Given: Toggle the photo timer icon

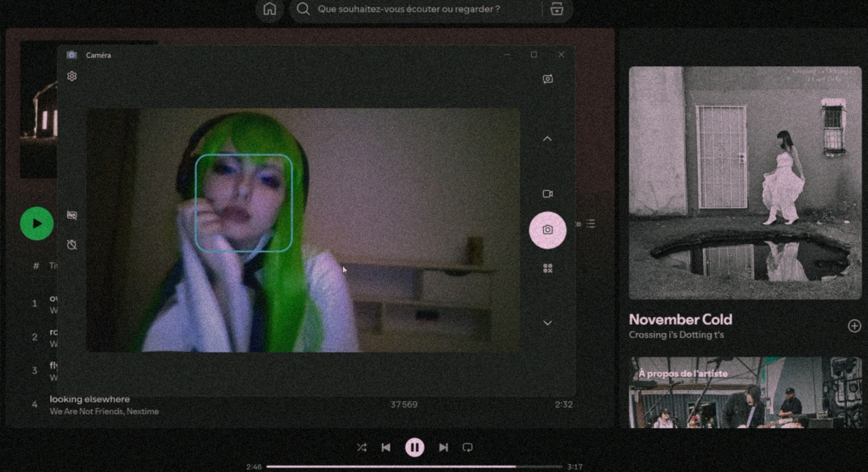Looking at the screenshot, I should (x=72, y=244).
